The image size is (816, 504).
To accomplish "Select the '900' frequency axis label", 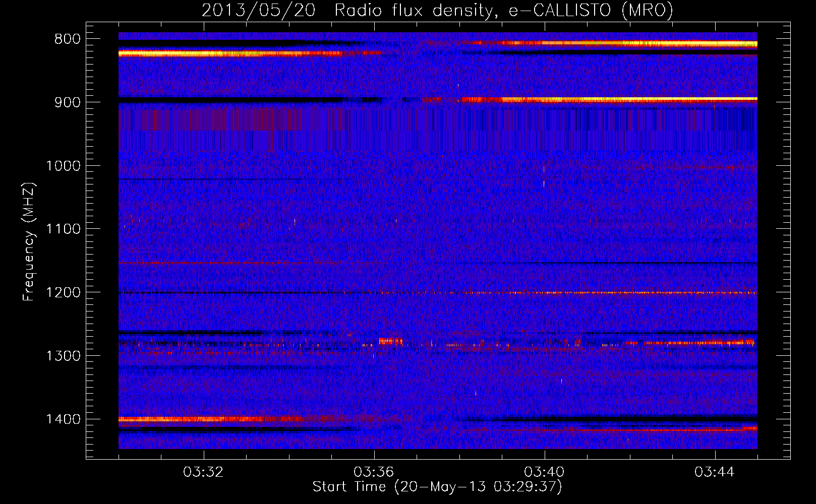I will 67,102.
